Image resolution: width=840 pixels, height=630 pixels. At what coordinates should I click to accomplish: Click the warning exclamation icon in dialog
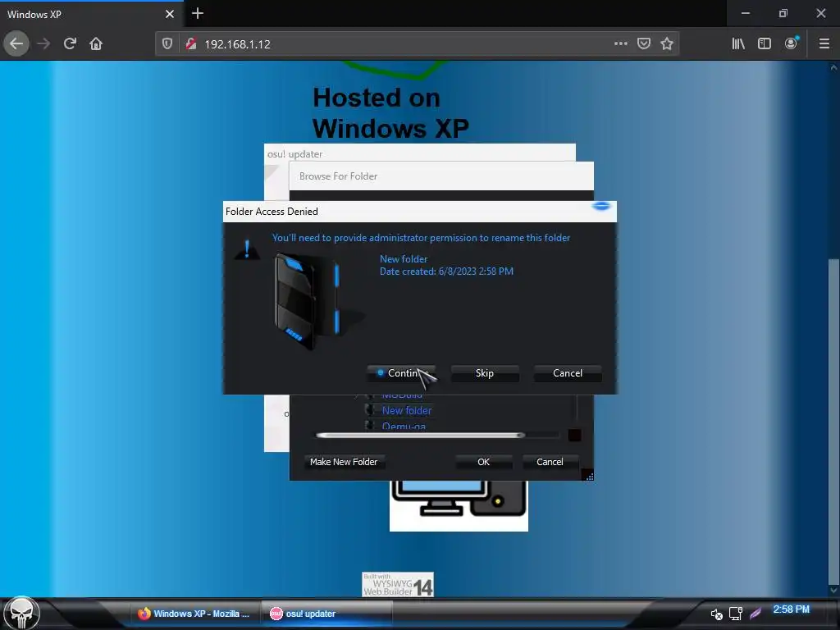pos(247,249)
